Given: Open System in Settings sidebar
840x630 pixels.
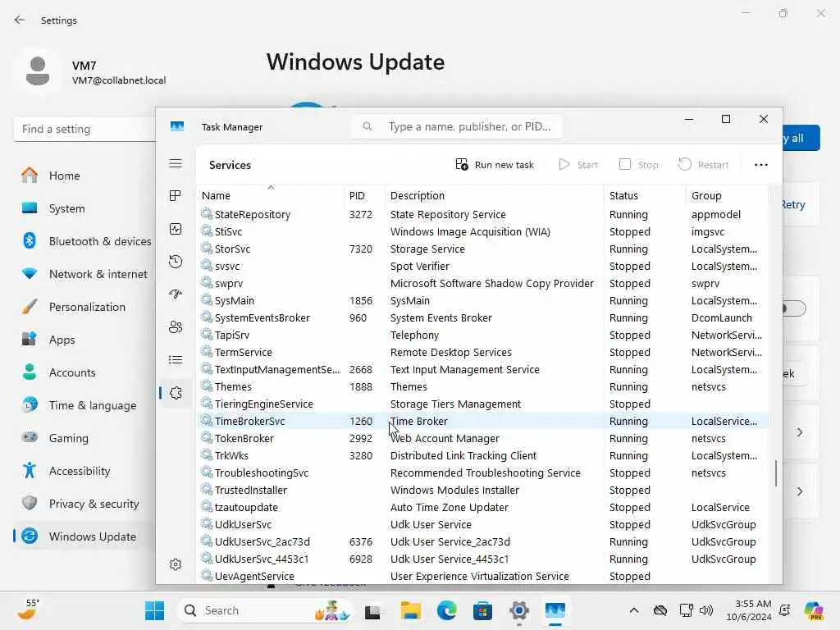Looking at the screenshot, I should pos(83,208).
